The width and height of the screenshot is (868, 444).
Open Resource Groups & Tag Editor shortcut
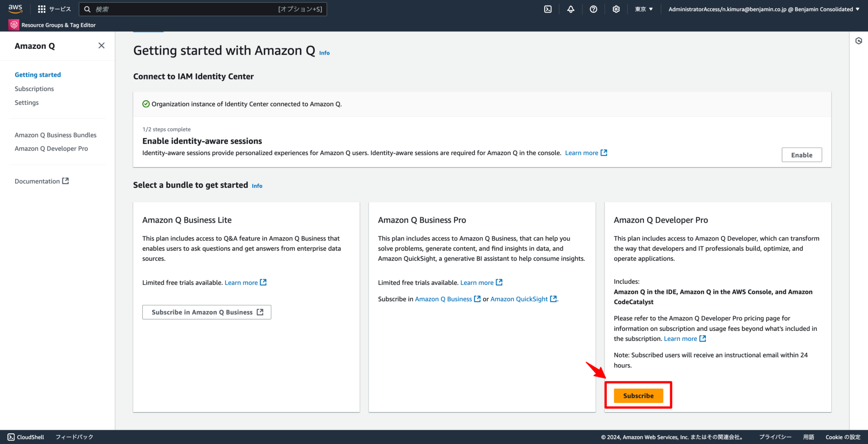click(52, 25)
